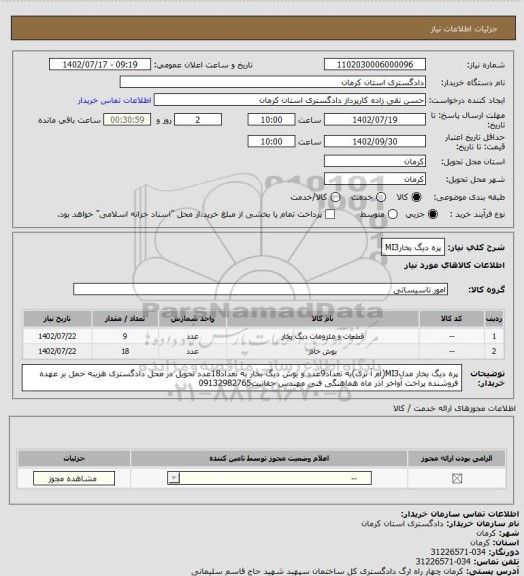The height and width of the screenshot is (576, 524).
Task: Click the جزئیات column header in licenses table
Action: coord(74,458)
